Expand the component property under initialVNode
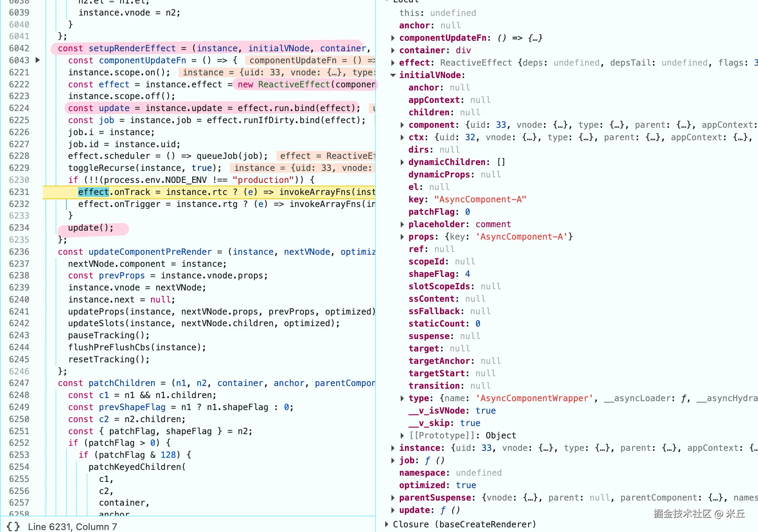Screen dimensions: 758x532 402,125
